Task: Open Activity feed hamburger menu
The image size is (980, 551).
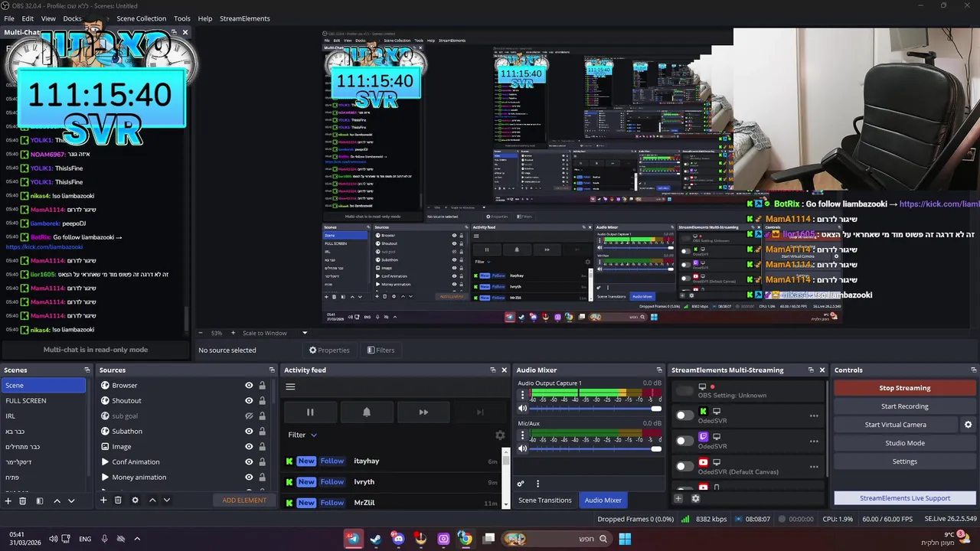Action: click(290, 386)
